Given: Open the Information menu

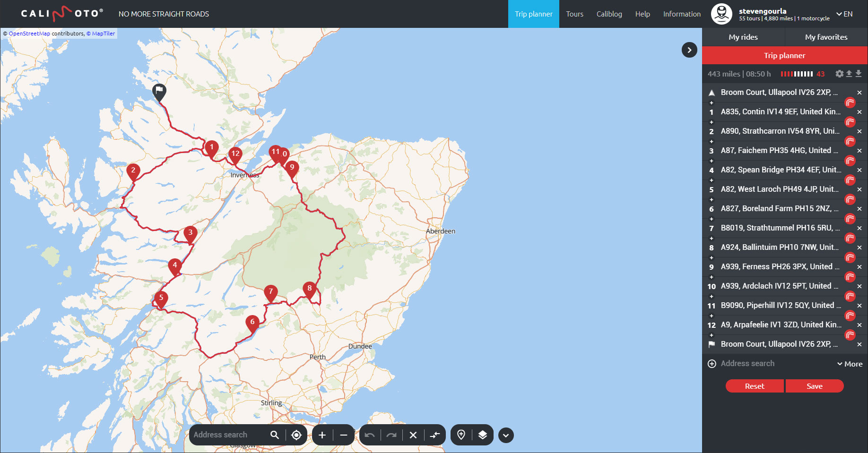Looking at the screenshot, I should 682,14.
